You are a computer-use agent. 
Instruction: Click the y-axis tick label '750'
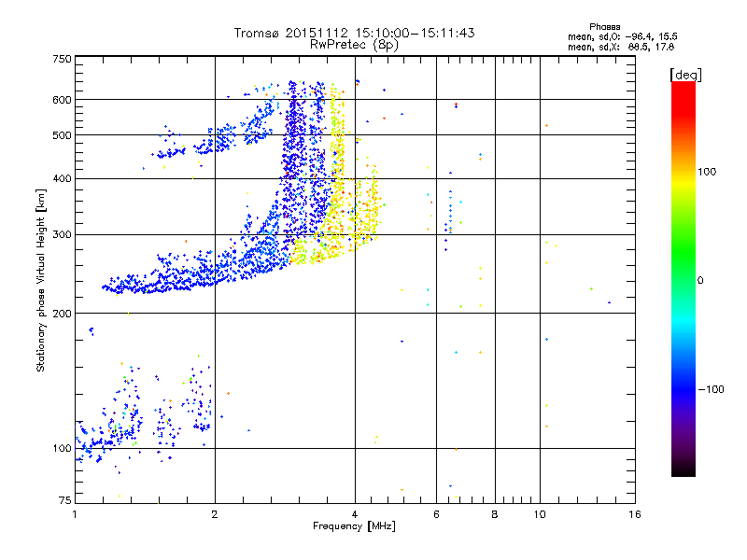click(62, 59)
